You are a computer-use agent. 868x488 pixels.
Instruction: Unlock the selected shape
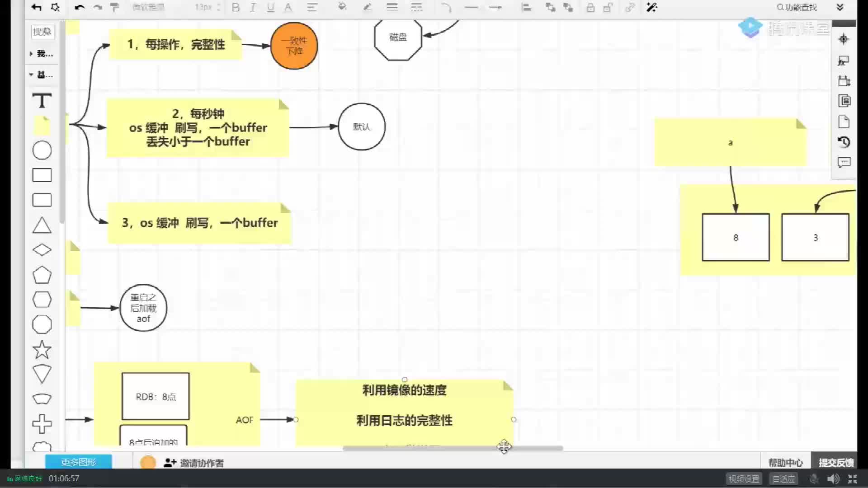click(608, 7)
